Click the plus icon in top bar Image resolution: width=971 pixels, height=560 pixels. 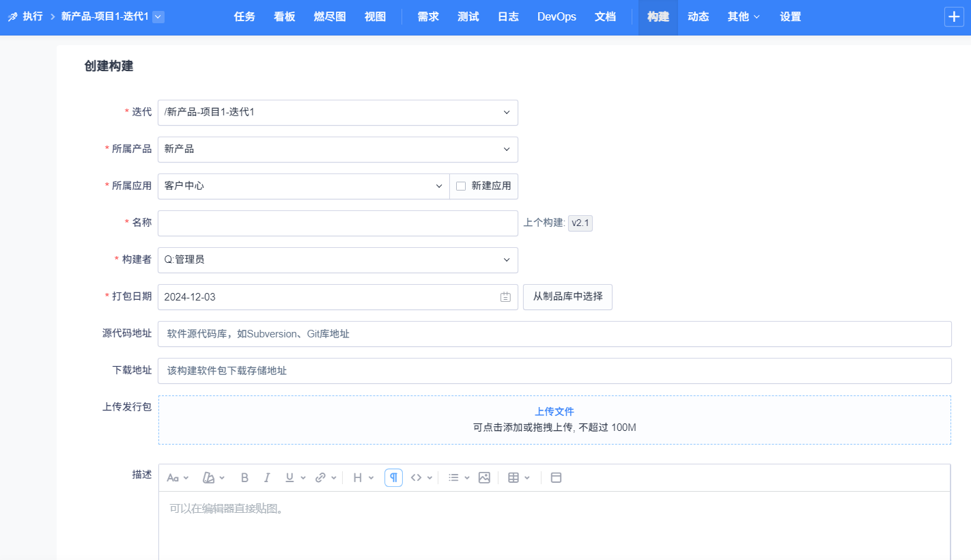pos(953,17)
